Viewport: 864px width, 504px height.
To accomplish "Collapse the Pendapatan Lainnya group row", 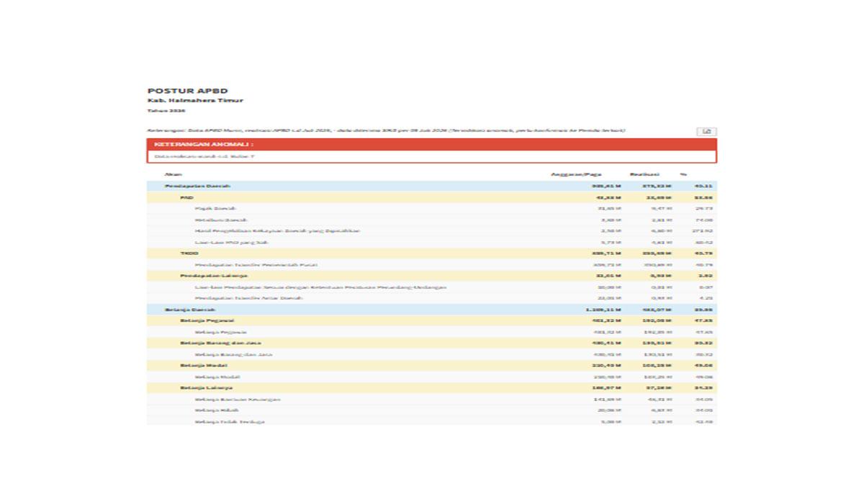I will 431,276.
